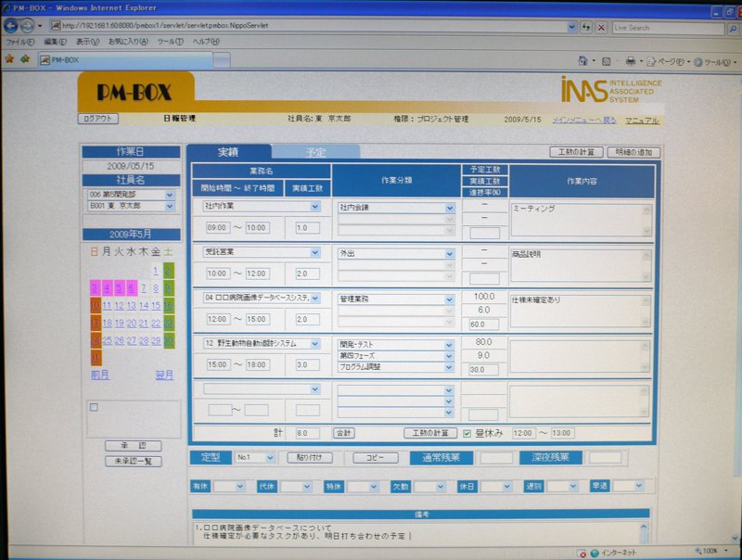Click the 貼り付け button

point(310,457)
